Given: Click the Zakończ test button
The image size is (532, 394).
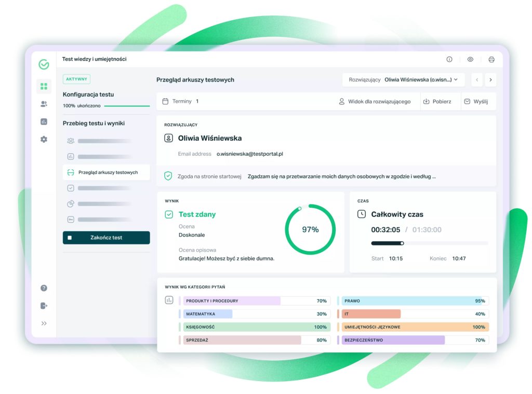Looking at the screenshot, I should click(106, 238).
